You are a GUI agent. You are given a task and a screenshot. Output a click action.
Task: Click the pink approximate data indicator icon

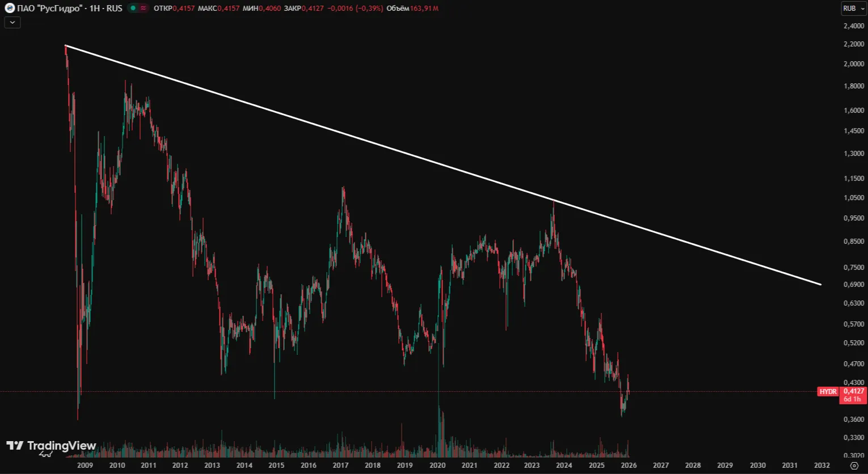pos(143,9)
